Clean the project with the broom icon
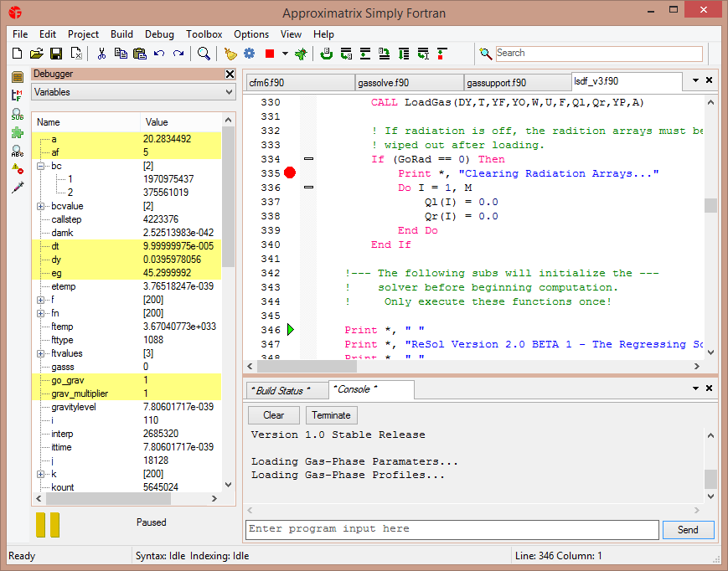Viewport: 728px width, 571px height. pos(230,53)
